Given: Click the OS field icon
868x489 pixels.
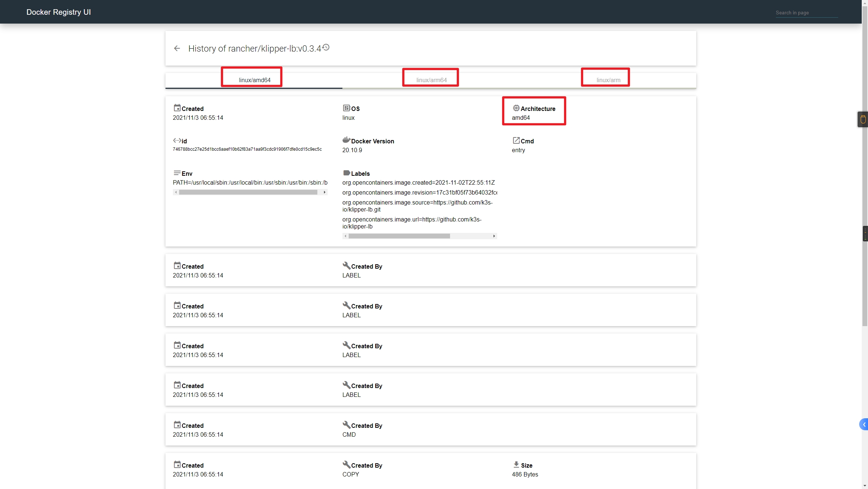Looking at the screenshot, I should coord(346,108).
